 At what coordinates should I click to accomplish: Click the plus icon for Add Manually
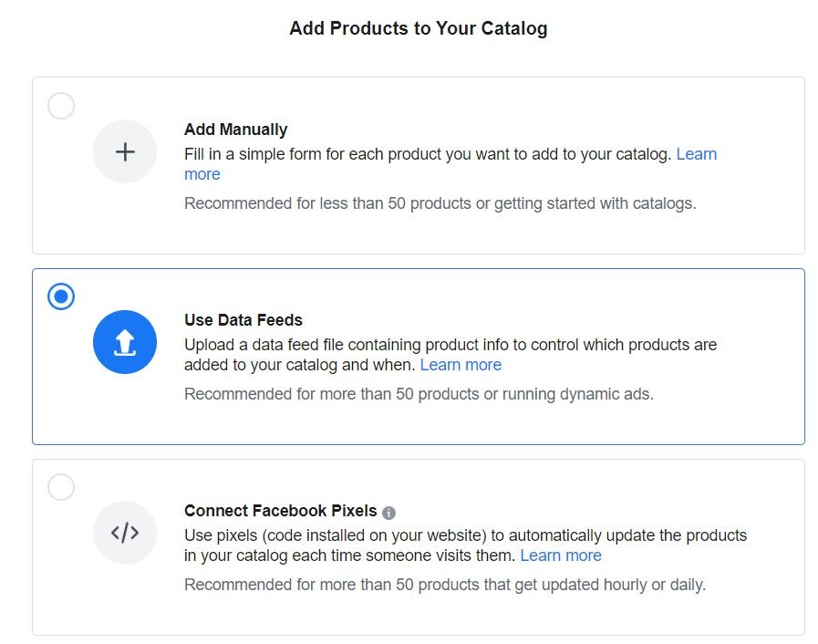click(125, 151)
